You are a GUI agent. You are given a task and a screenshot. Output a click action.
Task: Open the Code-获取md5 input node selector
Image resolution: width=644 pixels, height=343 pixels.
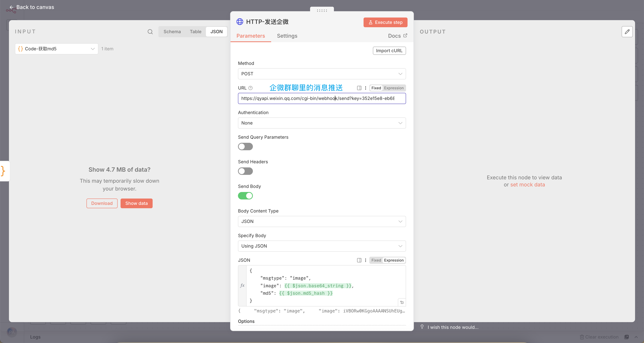pyautogui.click(x=56, y=49)
